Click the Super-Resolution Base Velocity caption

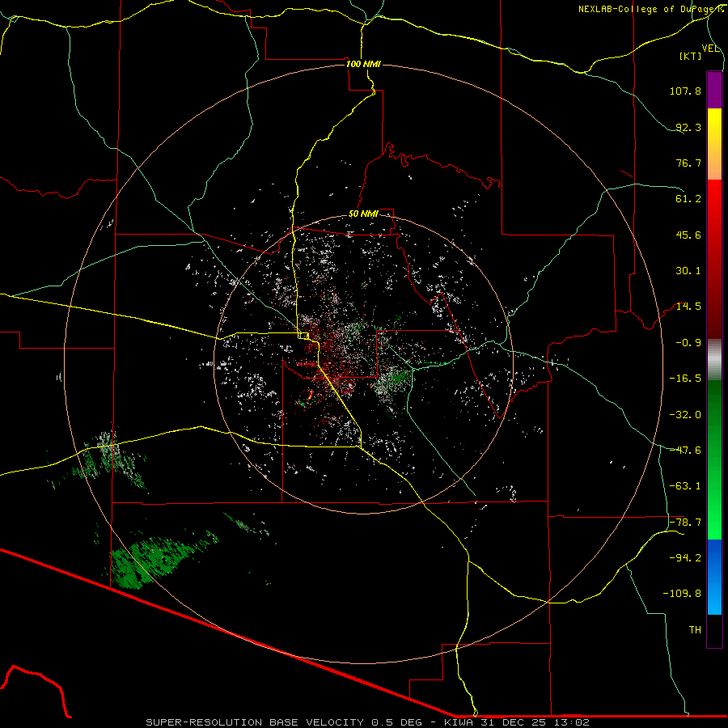(x=368, y=722)
